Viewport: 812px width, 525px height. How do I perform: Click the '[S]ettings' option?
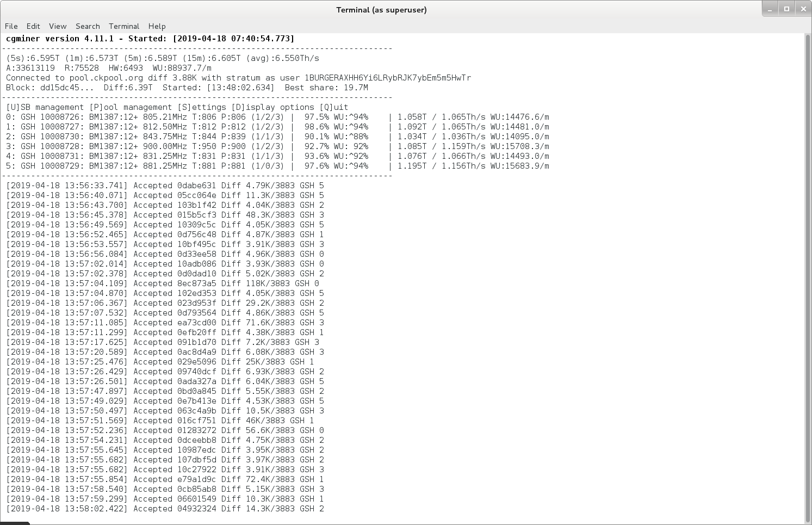tap(202, 107)
